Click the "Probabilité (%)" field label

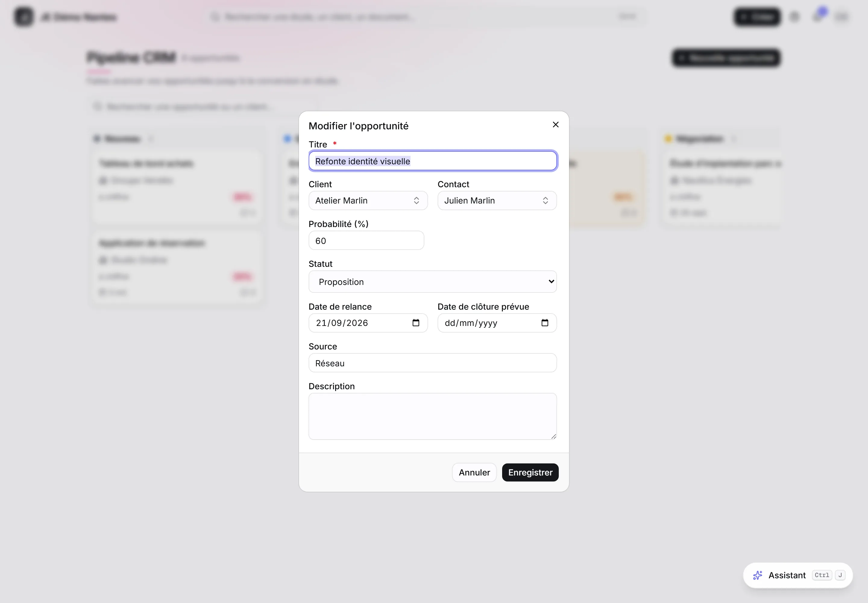(x=338, y=224)
